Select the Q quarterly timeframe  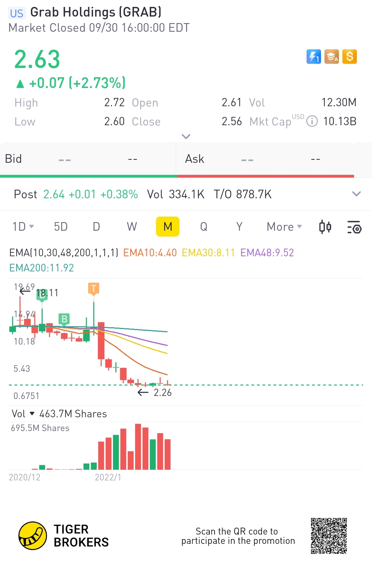click(x=204, y=227)
